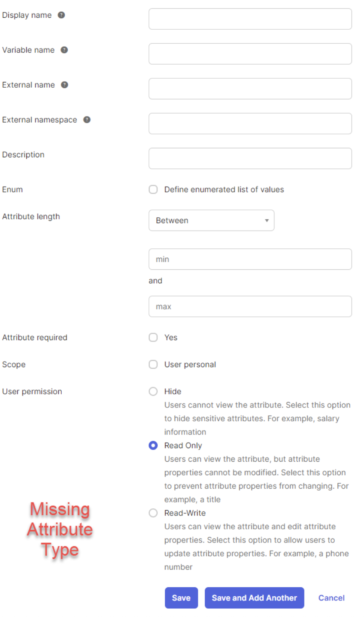Focus the Display name text field
364x617 pixels.
(x=250, y=19)
